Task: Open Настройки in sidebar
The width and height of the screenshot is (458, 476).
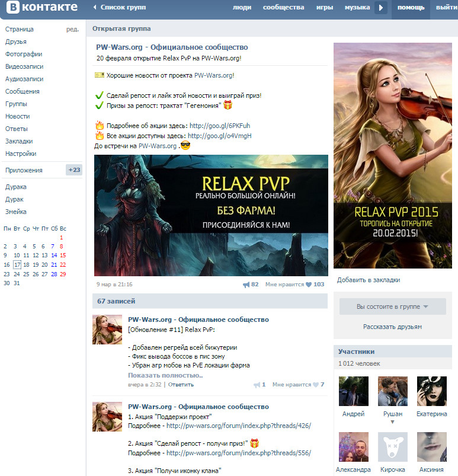Action: pos(21,154)
